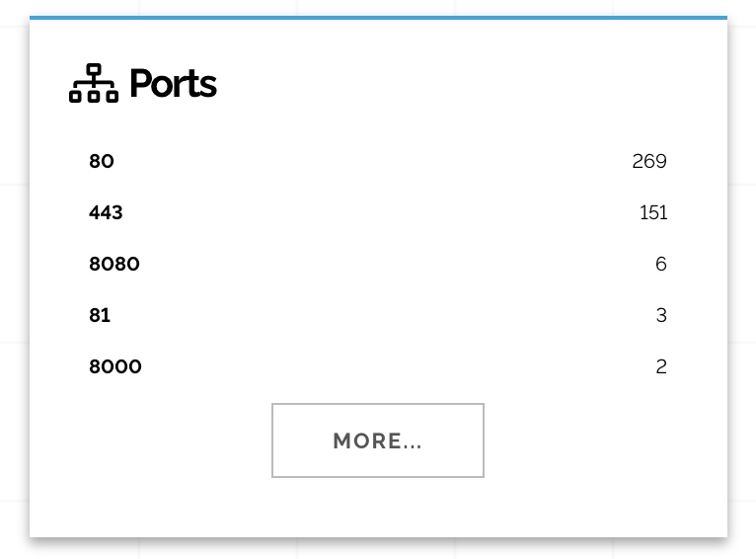
Task: Click the blue bar atop the Ports card
Action: (x=378, y=18)
